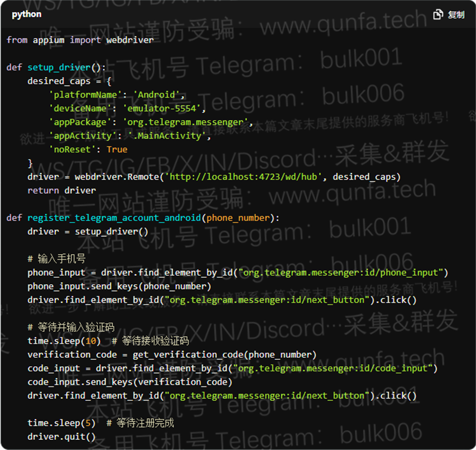This screenshot has height=450, width=476.
Task: Click the 'noReset': True line
Action: [88, 149]
